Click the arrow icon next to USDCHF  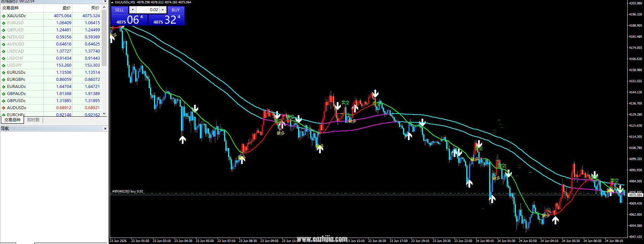[x=4, y=58]
